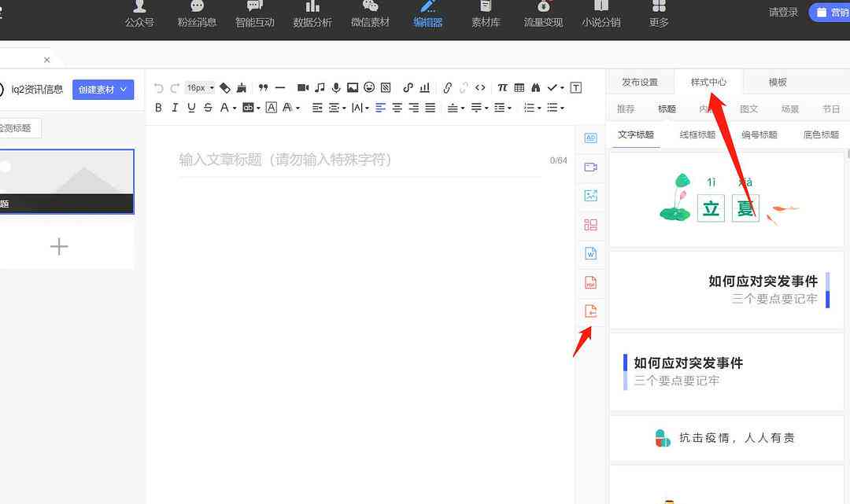Click the PDF import icon in sidebar
Screen dimensions: 850x504
click(x=590, y=282)
